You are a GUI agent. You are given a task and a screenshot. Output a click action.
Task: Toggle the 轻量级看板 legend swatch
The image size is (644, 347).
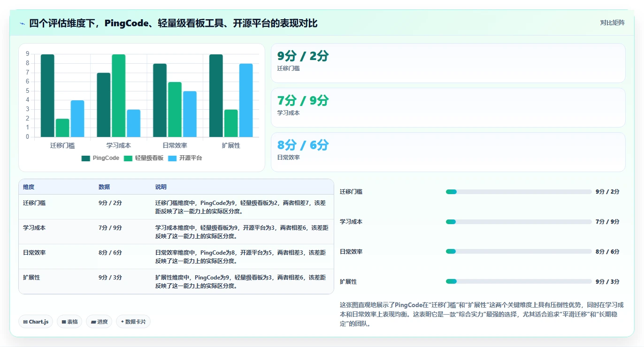click(x=128, y=158)
